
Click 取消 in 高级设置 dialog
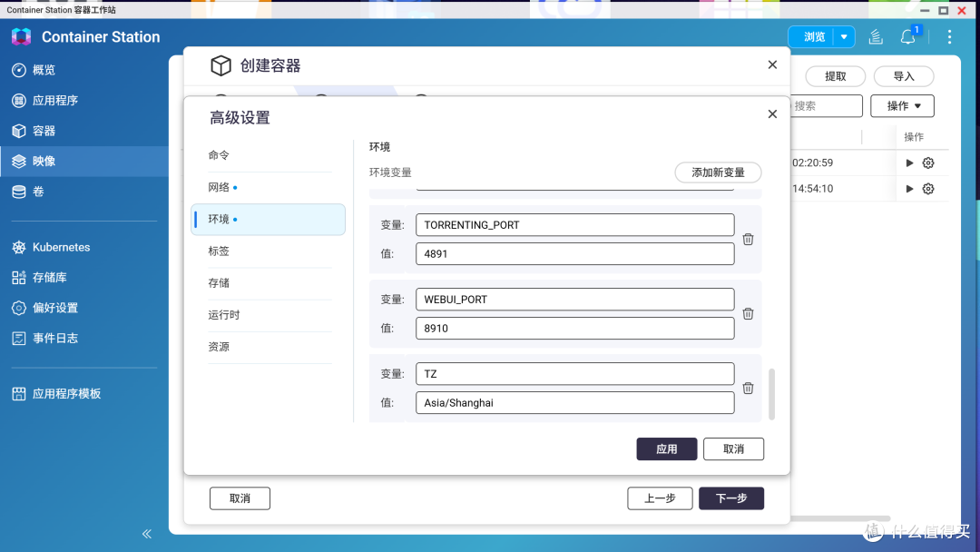click(x=733, y=448)
